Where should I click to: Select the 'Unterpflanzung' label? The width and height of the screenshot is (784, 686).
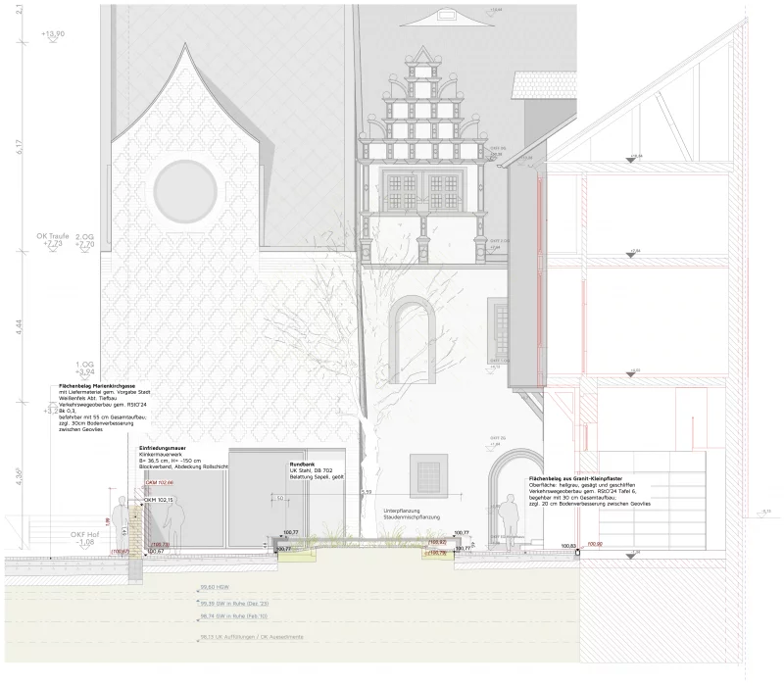(401, 511)
